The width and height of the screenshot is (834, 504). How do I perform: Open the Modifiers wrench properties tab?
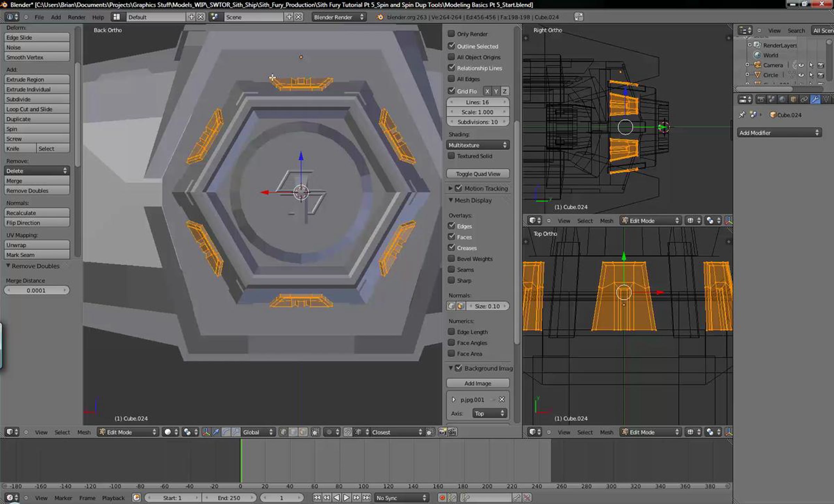pyautogui.click(x=815, y=100)
